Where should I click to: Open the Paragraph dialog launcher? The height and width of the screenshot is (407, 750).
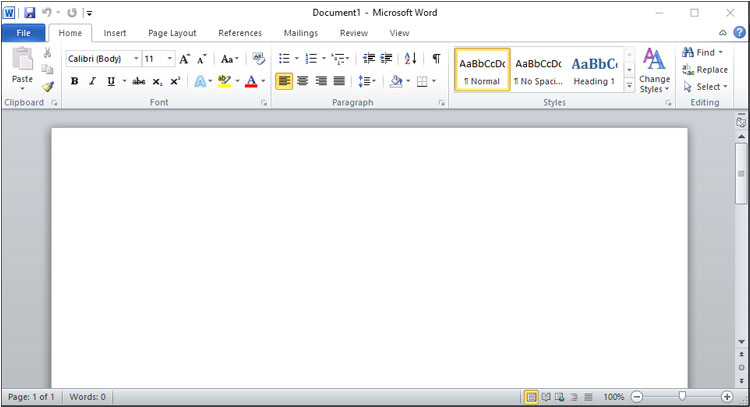pos(441,103)
